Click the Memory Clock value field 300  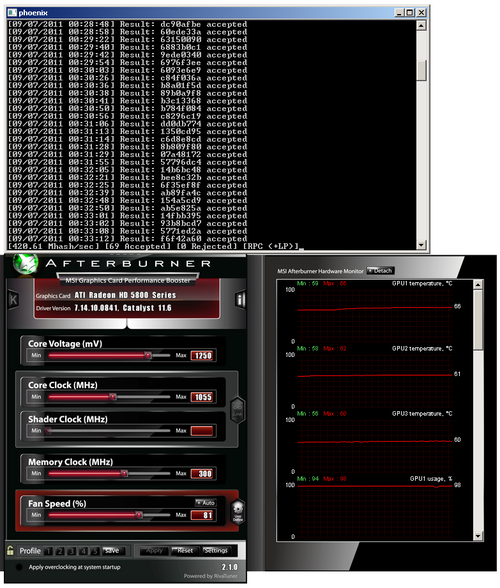click(202, 474)
